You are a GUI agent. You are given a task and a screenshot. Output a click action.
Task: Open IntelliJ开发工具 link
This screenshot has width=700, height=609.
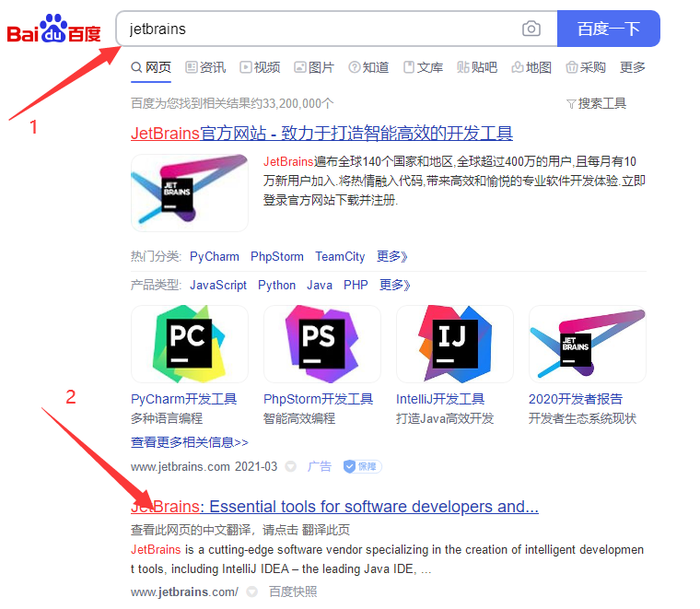[440, 399]
